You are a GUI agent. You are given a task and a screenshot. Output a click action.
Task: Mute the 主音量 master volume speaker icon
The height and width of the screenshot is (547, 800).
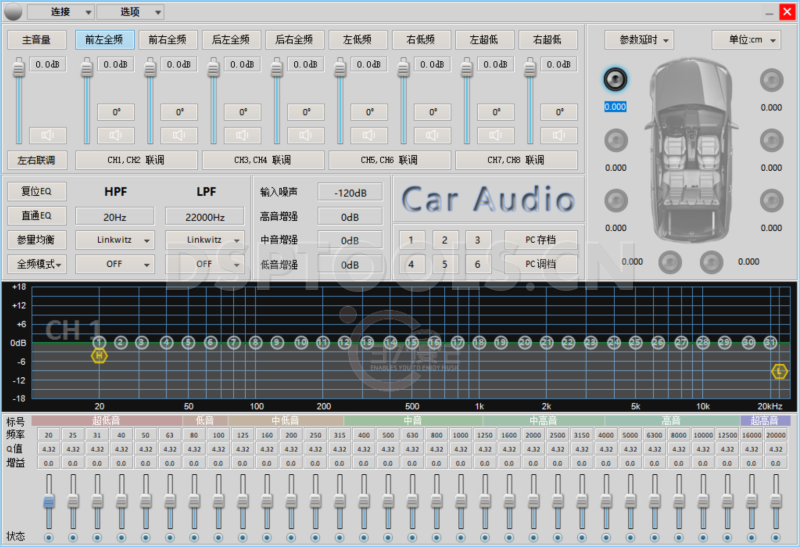[x=47, y=135]
